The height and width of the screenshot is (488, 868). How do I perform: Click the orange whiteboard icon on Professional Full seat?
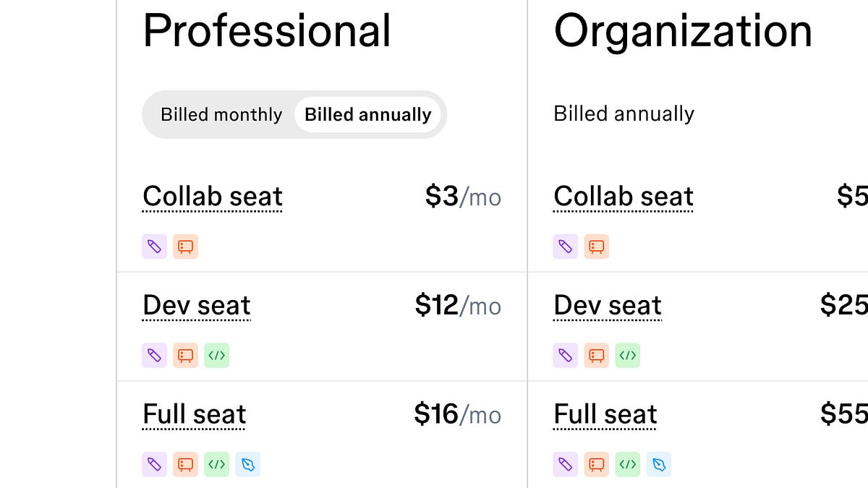click(185, 464)
